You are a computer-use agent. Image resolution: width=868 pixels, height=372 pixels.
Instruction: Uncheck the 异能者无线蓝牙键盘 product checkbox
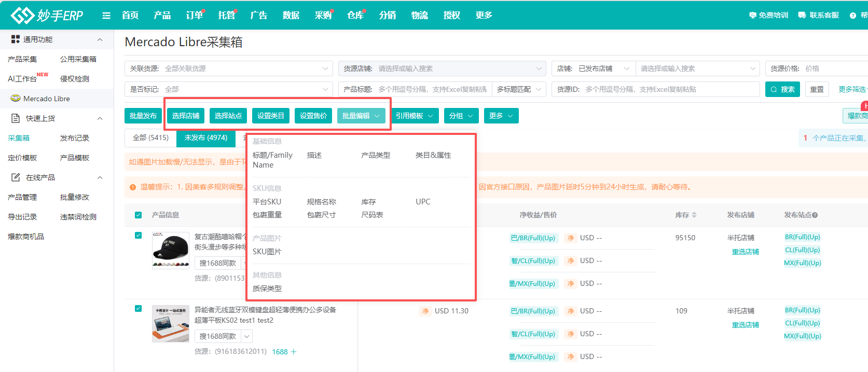[138, 308]
